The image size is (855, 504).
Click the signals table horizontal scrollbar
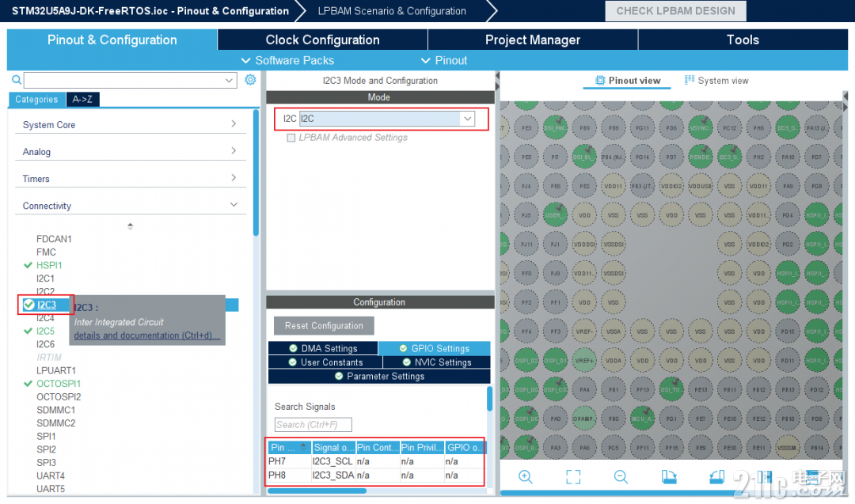(317, 491)
